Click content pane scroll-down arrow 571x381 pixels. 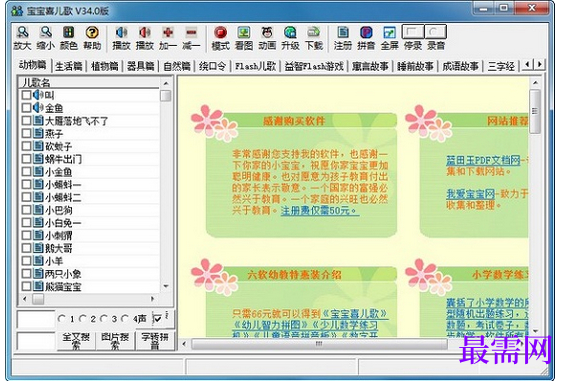(x=535, y=331)
